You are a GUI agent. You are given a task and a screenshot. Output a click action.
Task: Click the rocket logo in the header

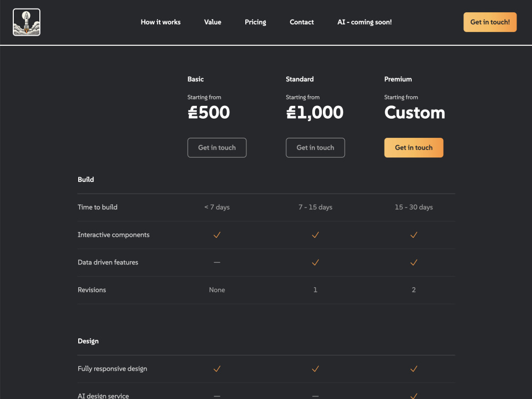tap(27, 22)
